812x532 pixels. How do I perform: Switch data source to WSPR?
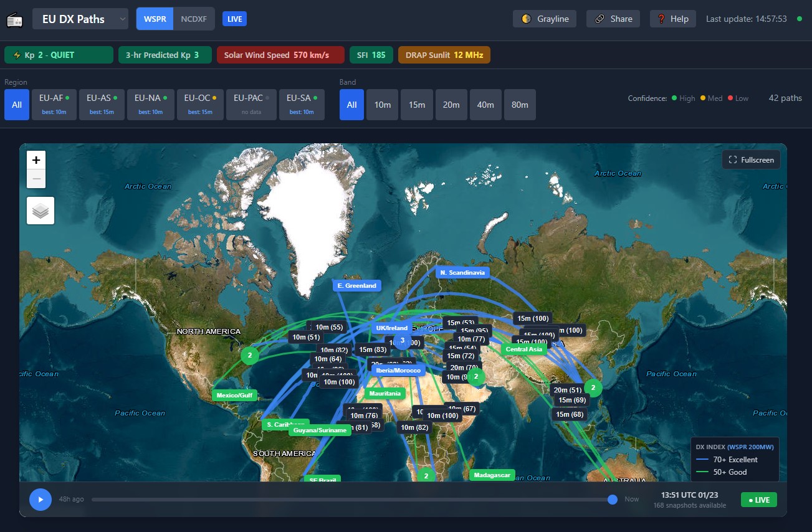point(155,19)
